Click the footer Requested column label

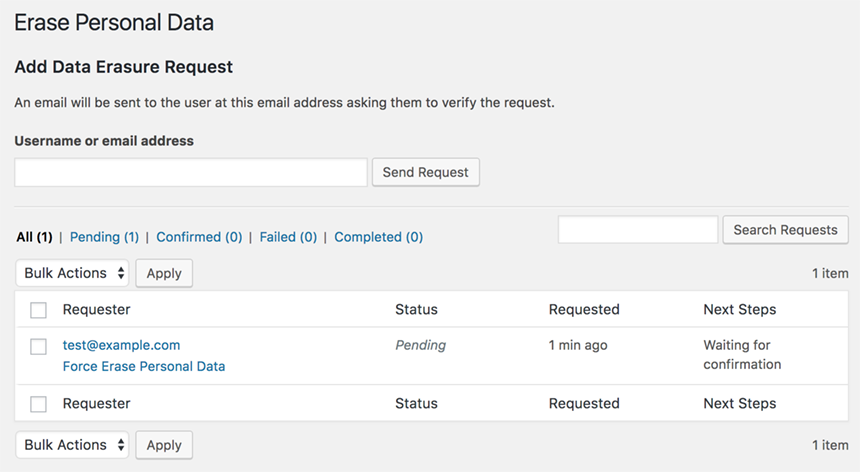click(584, 403)
